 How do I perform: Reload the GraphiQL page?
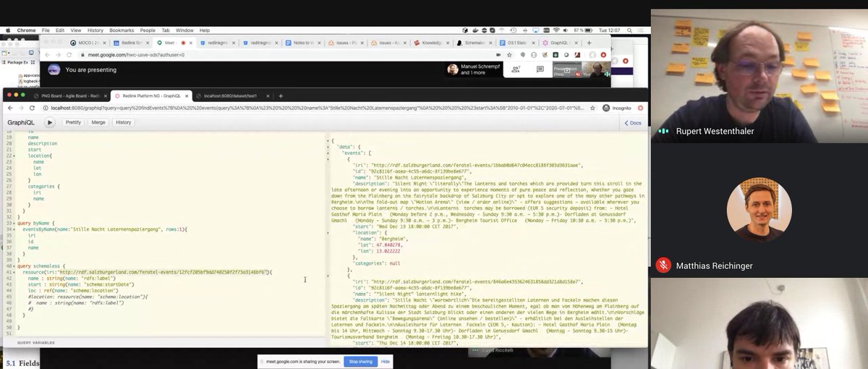click(32, 108)
